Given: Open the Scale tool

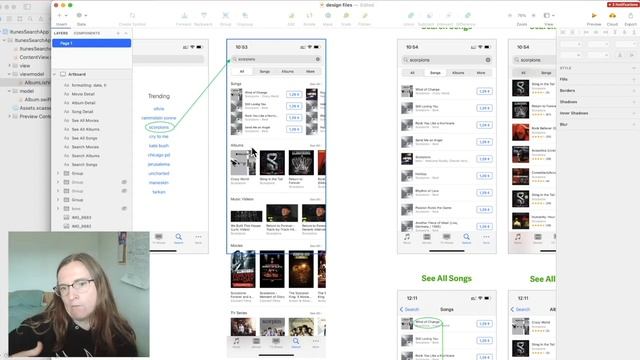Looking at the screenshot, I should pos(346,16).
